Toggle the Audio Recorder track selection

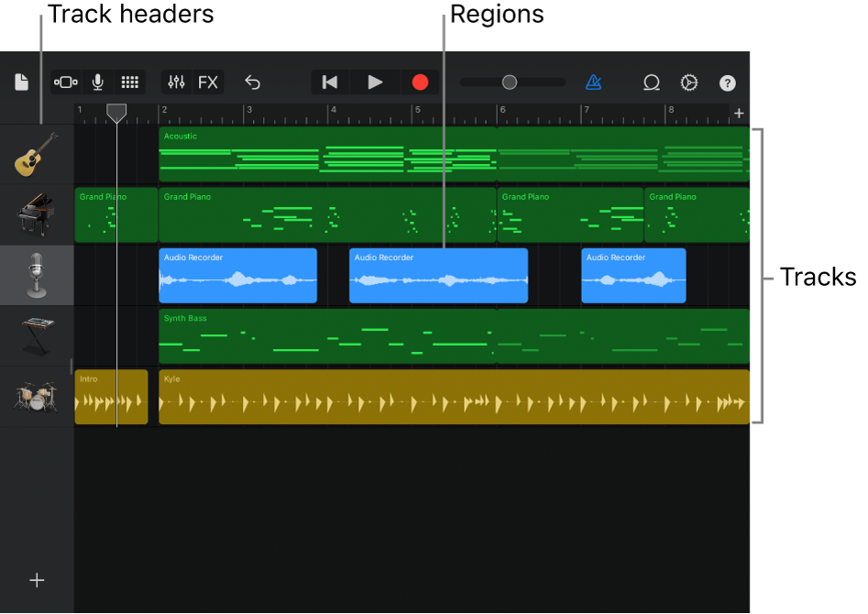coord(37,275)
